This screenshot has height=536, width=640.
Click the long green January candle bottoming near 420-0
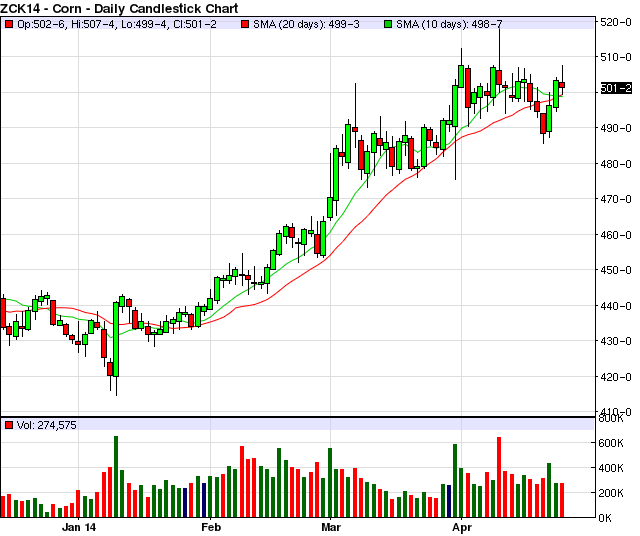coord(116,340)
